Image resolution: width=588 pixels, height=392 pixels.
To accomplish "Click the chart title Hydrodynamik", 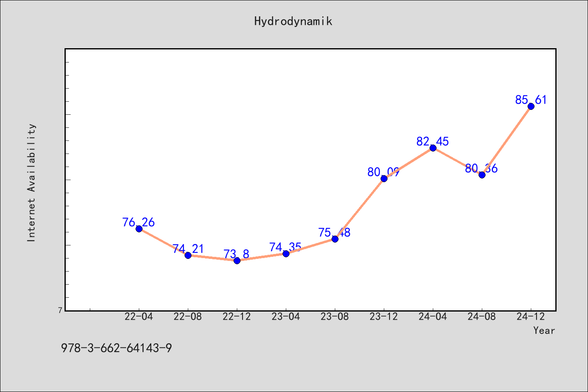I will (x=293, y=21).
